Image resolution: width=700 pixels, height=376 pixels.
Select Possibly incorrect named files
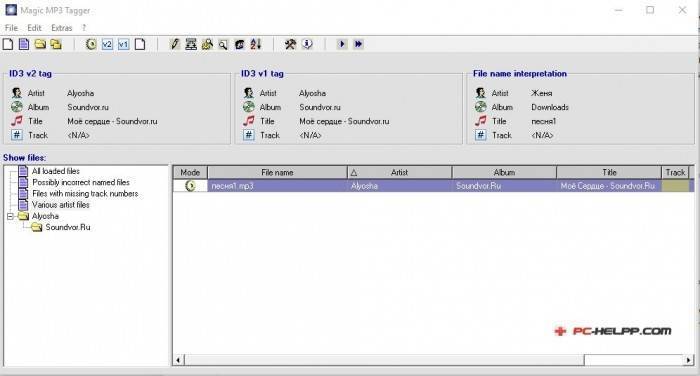click(81, 182)
